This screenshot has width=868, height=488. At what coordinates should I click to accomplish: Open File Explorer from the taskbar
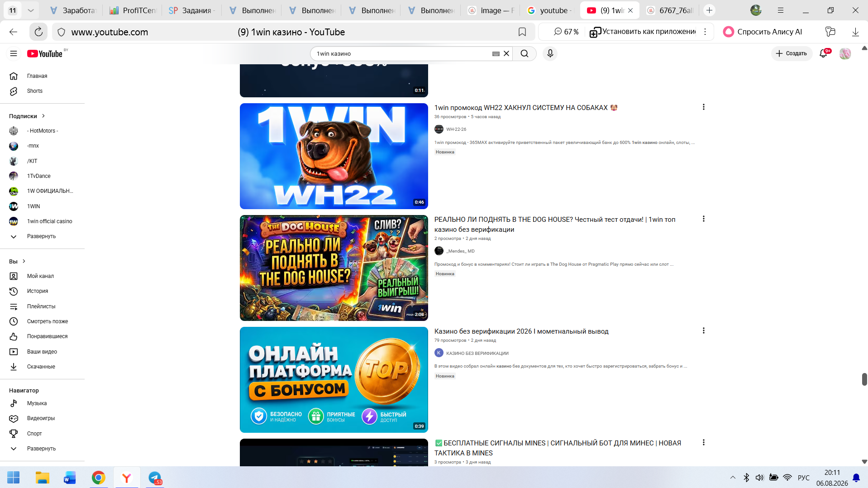click(x=42, y=478)
